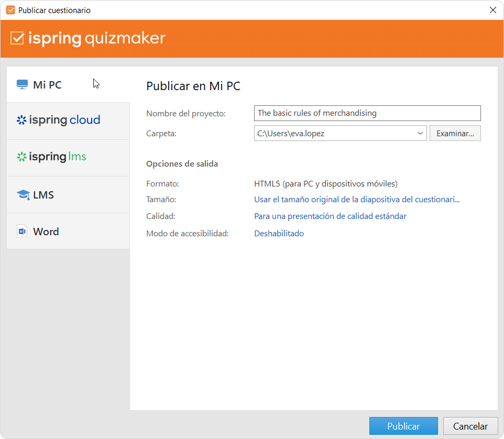
Task: Click the monitor icon for Mi PC
Action: (22, 85)
